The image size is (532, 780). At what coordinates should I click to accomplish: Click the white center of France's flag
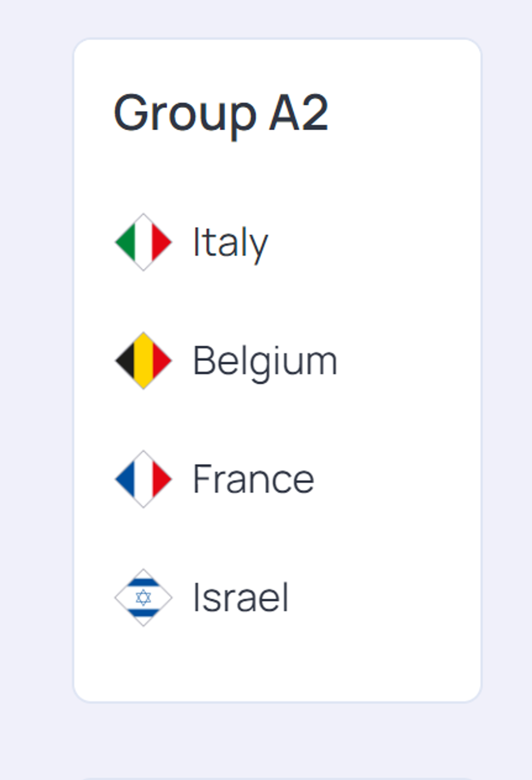(143, 479)
